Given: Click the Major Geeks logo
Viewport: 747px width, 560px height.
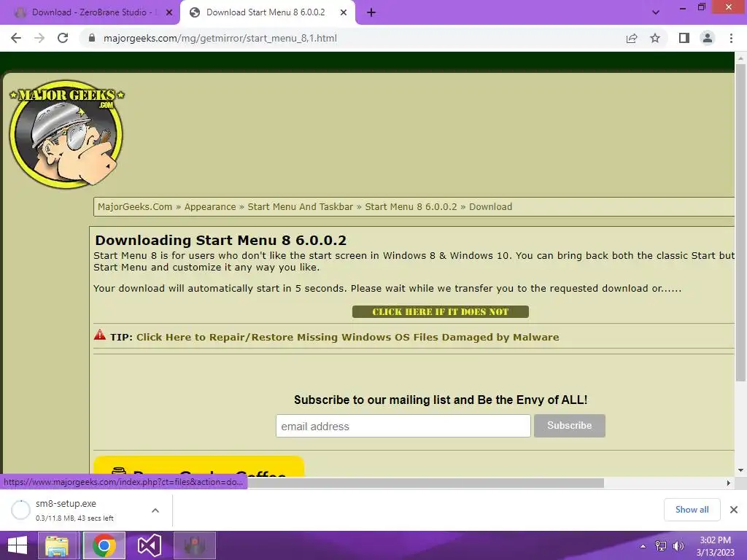Looking at the screenshot, I should click(66, 133).
